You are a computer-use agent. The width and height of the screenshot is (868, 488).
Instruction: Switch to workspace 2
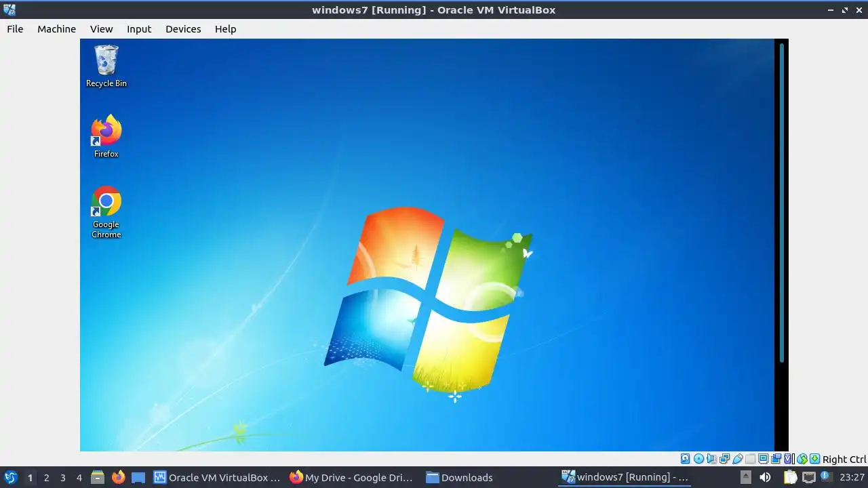tap(46, 477)
